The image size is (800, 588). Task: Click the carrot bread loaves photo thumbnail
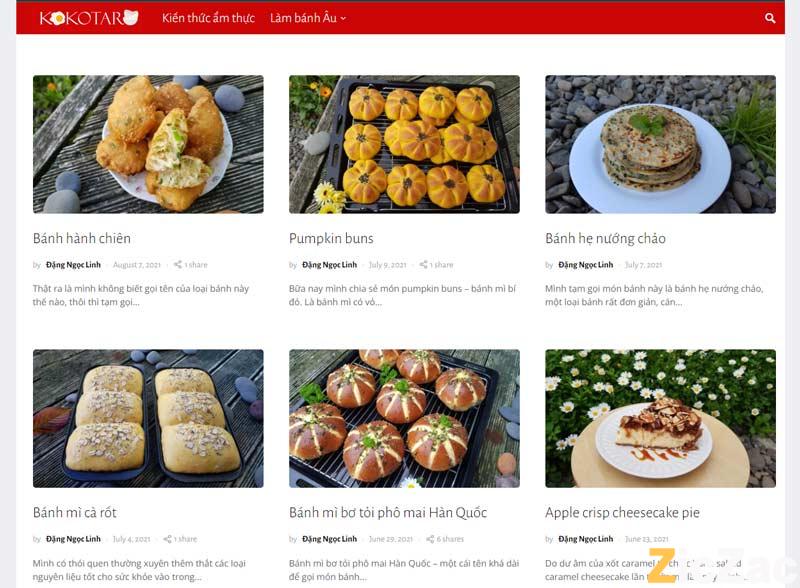148,419
